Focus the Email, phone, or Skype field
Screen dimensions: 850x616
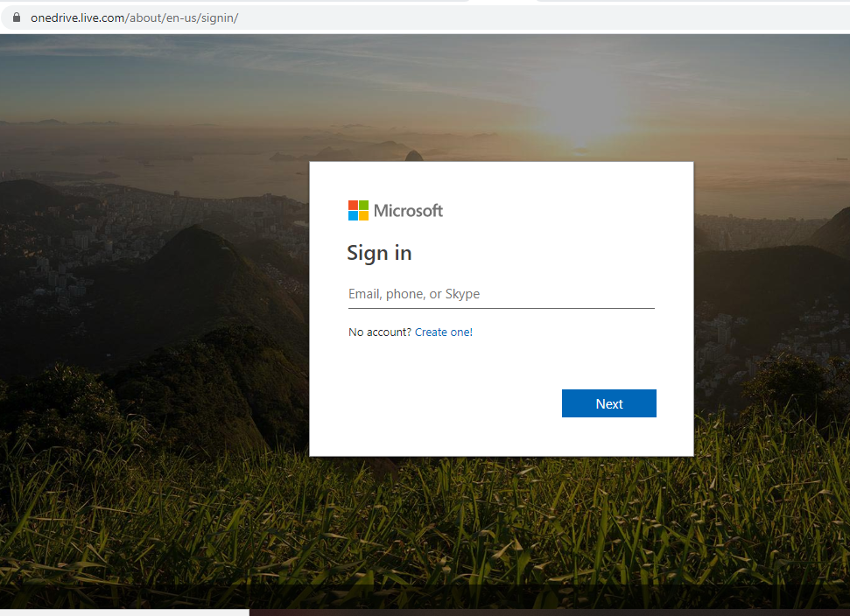[x=502, y=294]
